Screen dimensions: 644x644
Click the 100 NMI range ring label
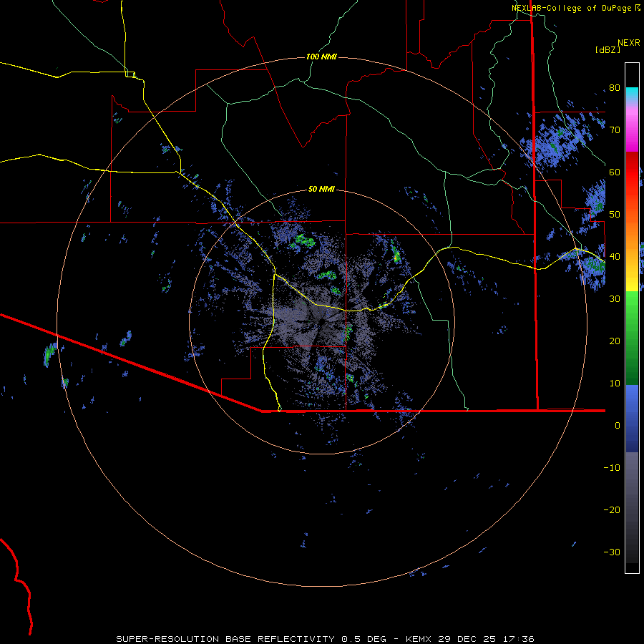coord(321,57)
